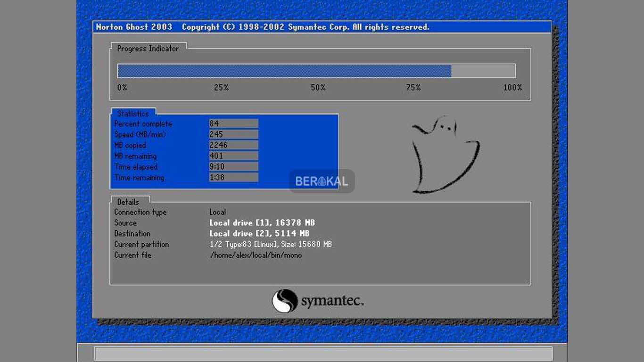Click the 'Time remaining' label

coord(139,178)
